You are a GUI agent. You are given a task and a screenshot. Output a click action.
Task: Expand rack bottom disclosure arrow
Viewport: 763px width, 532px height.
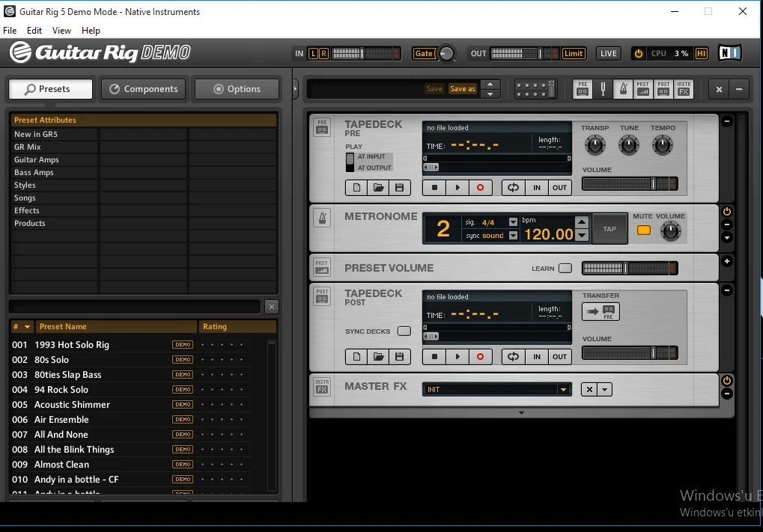coord(521,413)
